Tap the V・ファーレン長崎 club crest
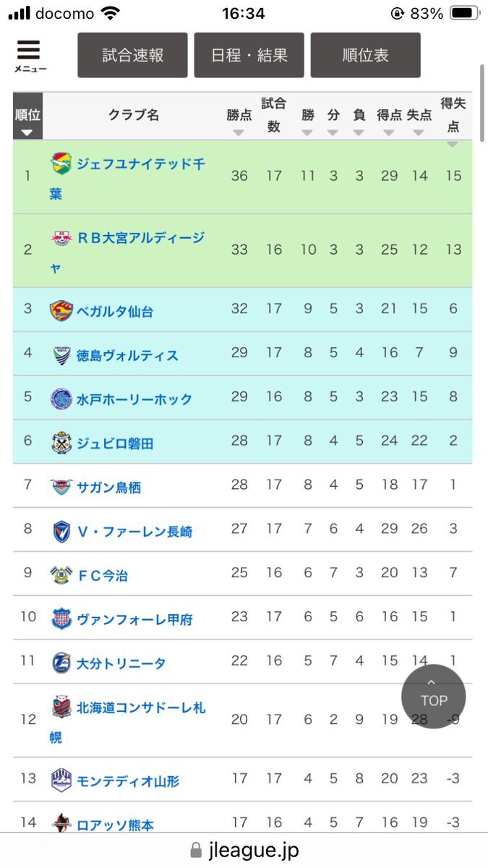This screenshot has height=868, width=488. coord(61,532)
